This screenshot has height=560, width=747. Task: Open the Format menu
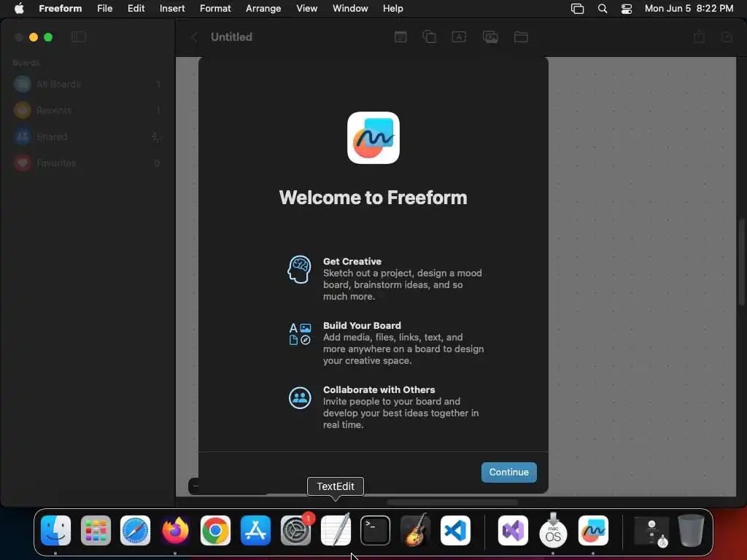(x=215, y=9)
